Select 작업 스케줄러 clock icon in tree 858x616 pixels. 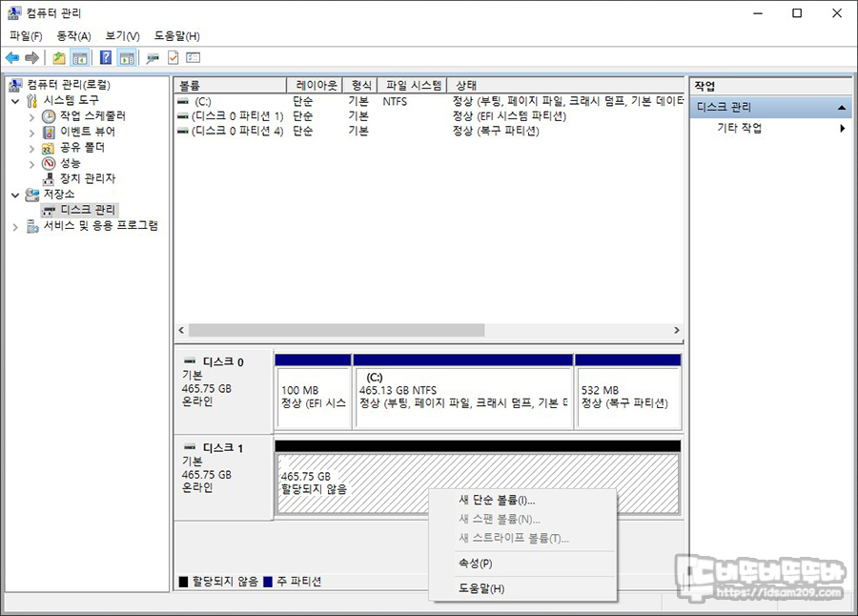tap(49, 116)
